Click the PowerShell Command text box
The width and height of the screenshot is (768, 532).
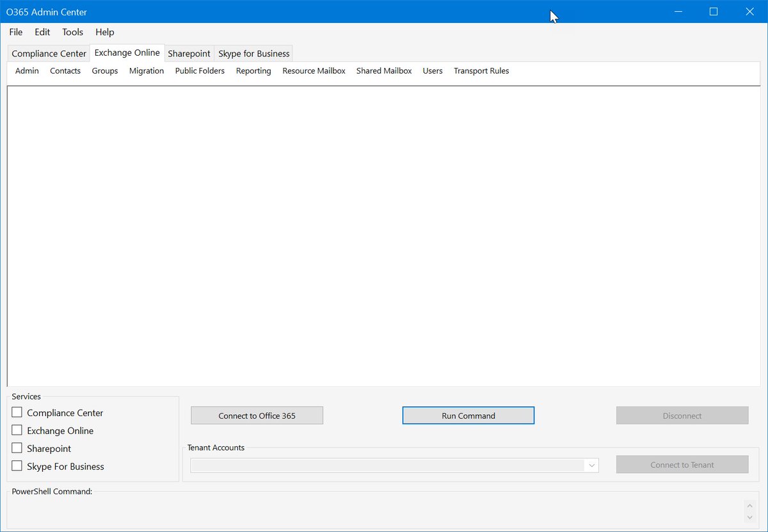coord(378,512)
